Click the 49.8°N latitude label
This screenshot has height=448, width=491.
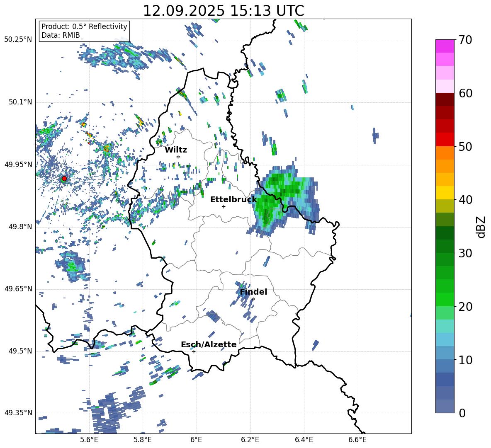pos(20,227)
